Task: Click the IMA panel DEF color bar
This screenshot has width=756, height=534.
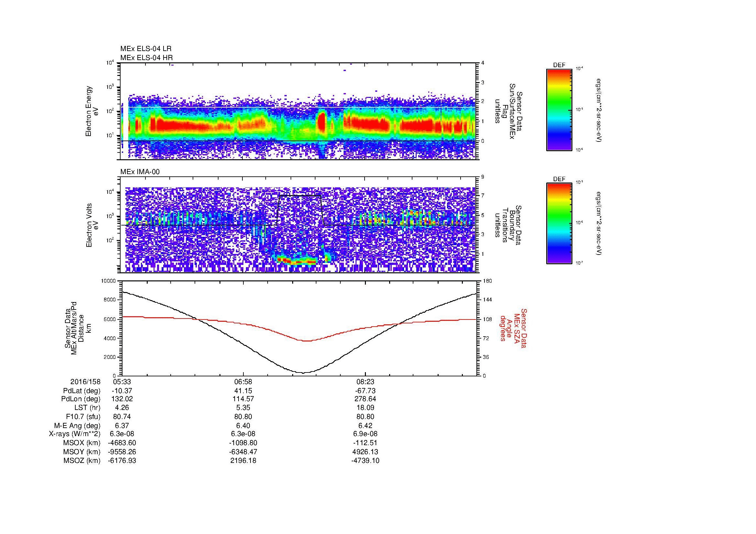Action: [559, 224]
